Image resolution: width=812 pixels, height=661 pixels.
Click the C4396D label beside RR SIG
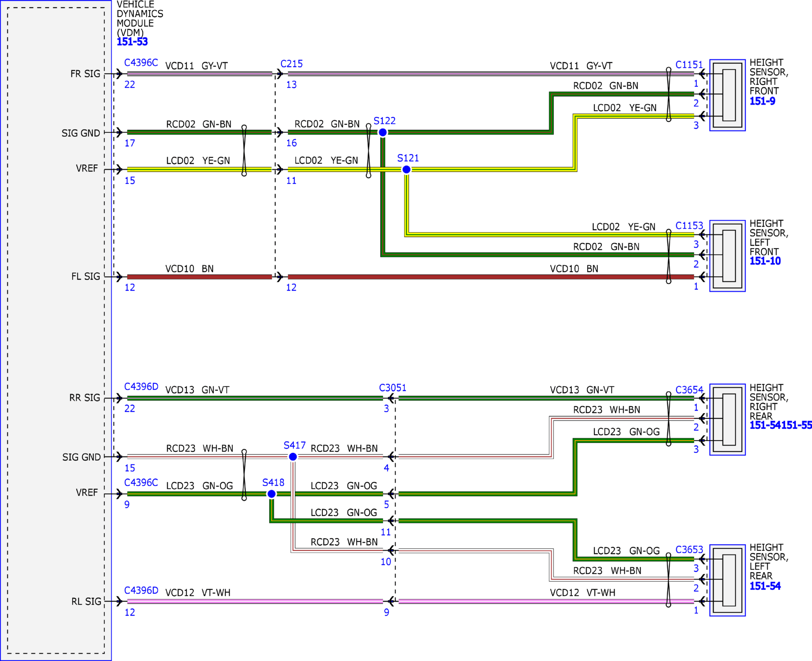[141, 387]
